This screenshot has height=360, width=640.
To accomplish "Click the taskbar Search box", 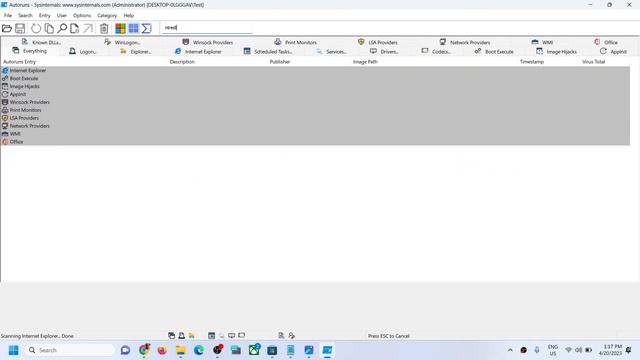I will coord(70,350).
